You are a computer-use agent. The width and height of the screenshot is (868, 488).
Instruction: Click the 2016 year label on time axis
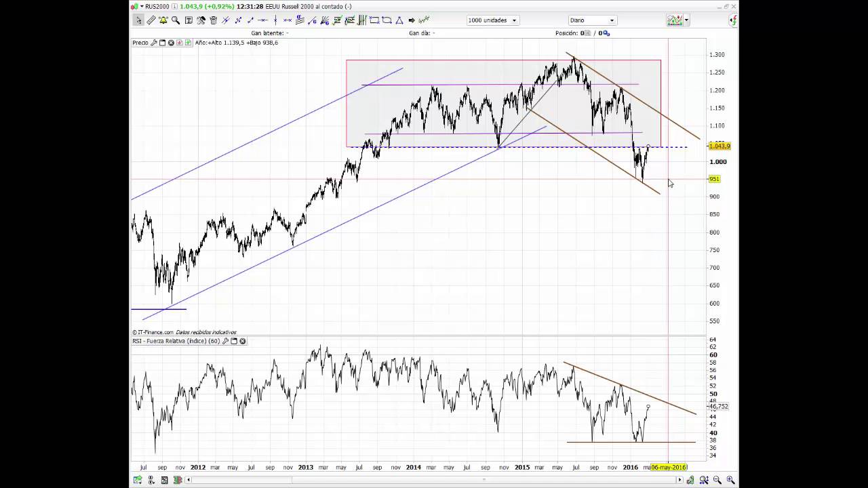pyautogui.click(x=631, y=467)
